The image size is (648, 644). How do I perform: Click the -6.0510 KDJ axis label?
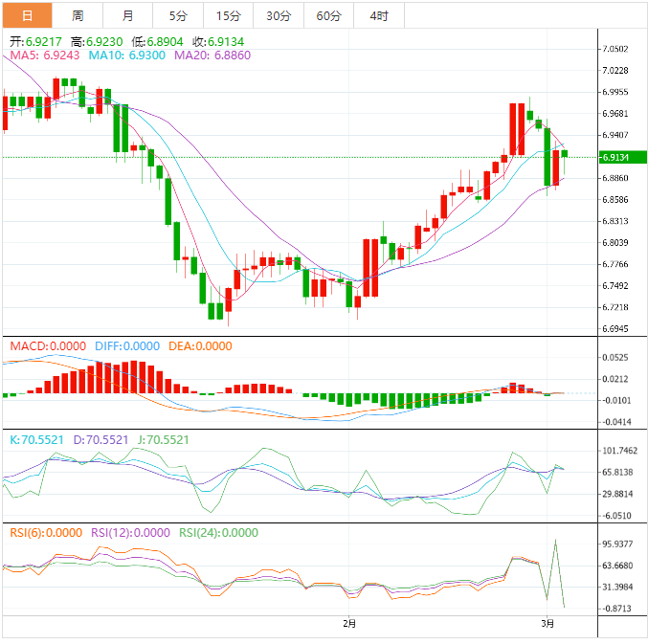[x=615, y=516]
